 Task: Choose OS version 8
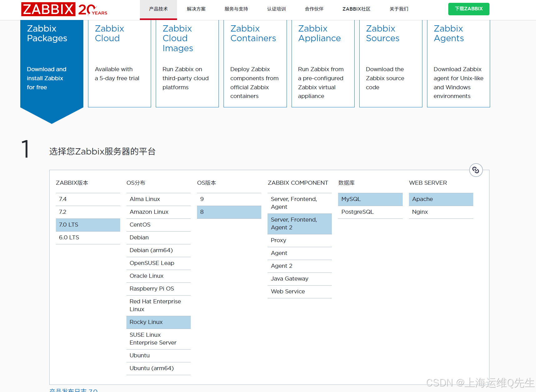click(x=229, y=212)
